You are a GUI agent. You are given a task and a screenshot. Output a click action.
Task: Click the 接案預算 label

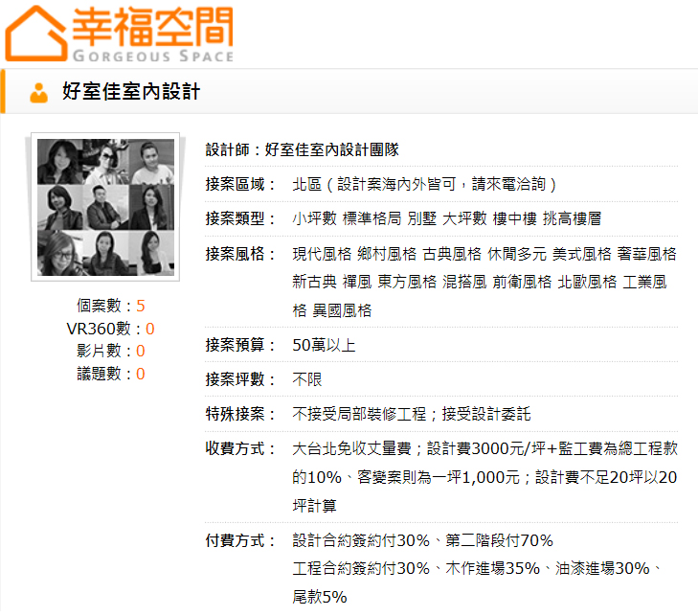241,345
